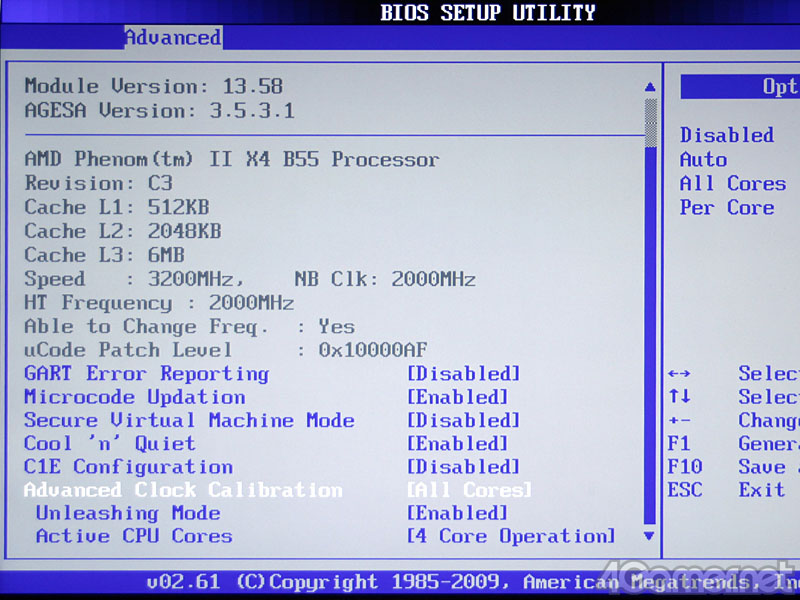Select Unleashing Mode setting
800x600 pixels.
128,513
